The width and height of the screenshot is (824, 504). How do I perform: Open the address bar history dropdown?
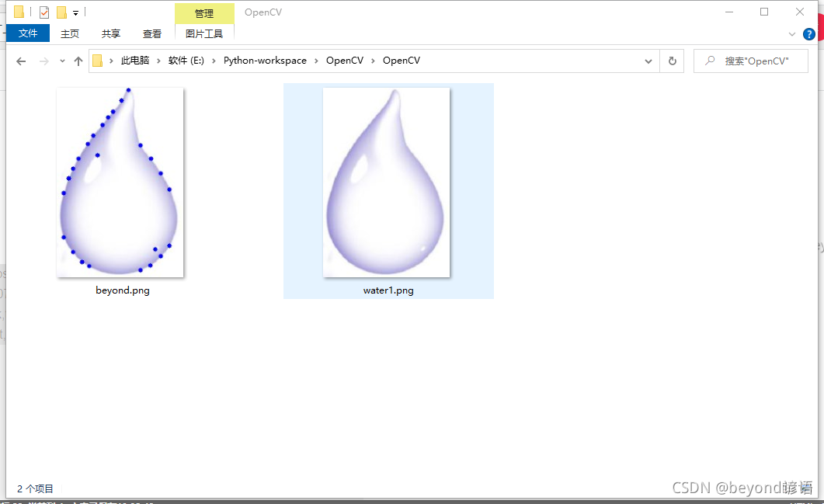pyautogui.click(x=648, y=61)
